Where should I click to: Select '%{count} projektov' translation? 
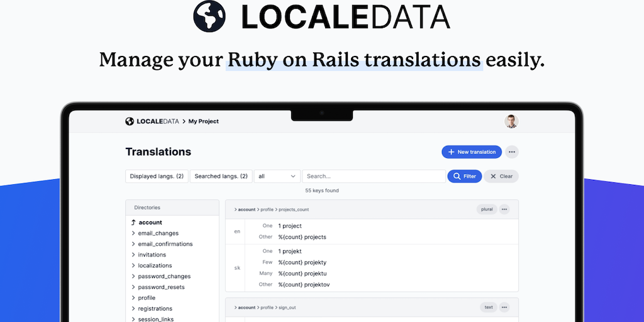pos(304,284)
